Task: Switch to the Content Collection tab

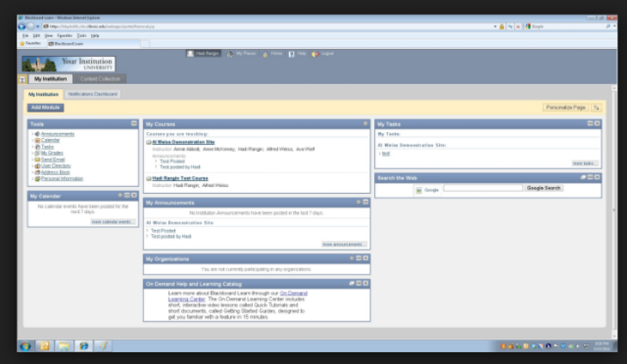Action: tap(100, 78)
